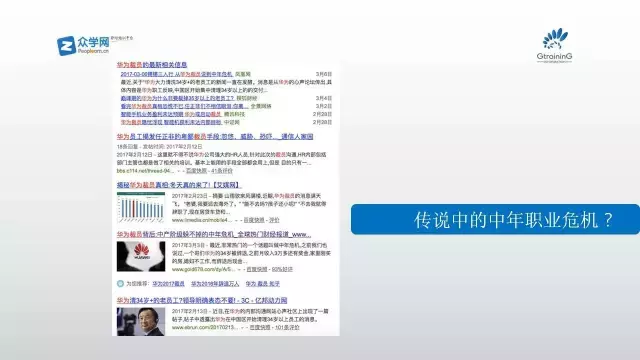Image resolution: width=640 pixels, height=360 pixels.
Task: Click the 为您推荐 round icon
Action: pyautogui.click(x=120, y=284)
